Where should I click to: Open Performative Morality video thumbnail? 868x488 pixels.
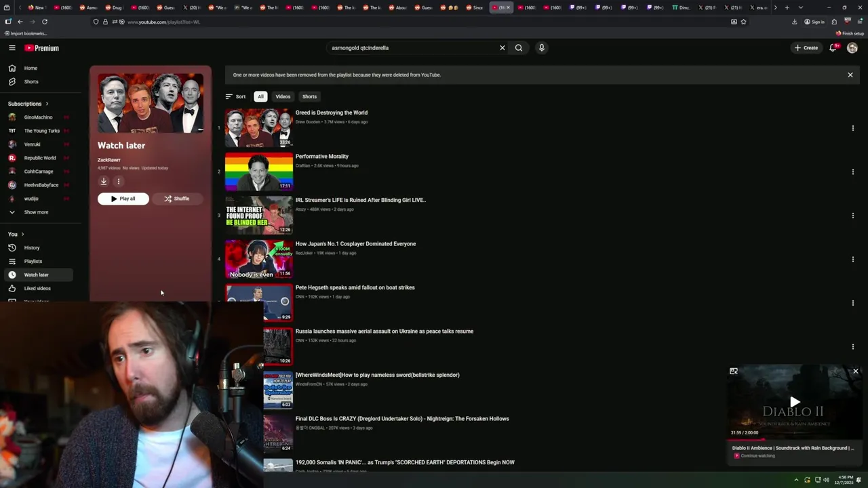click(x=259, y=171)
